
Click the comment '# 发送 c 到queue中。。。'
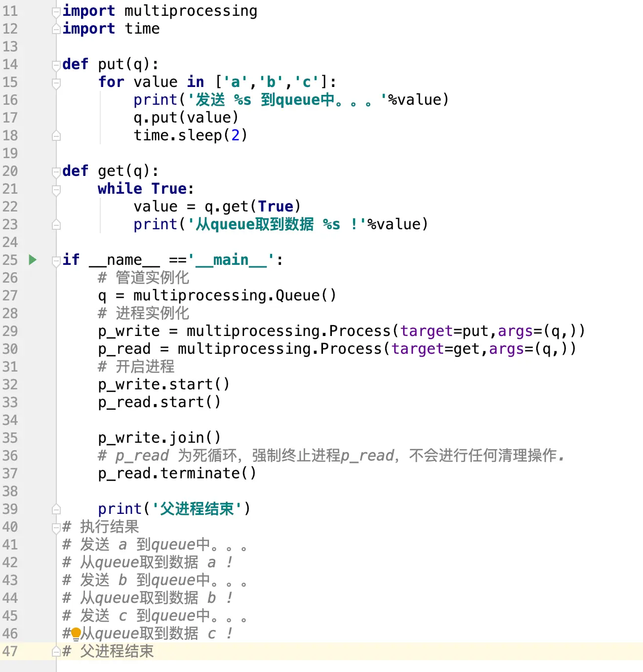pos(155,616)
